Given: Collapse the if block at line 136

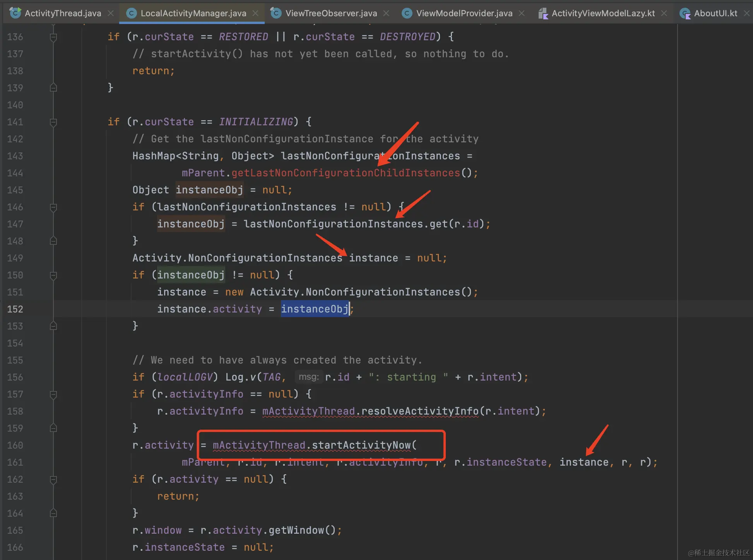Looking at the screenshot, I should (53, 37).
